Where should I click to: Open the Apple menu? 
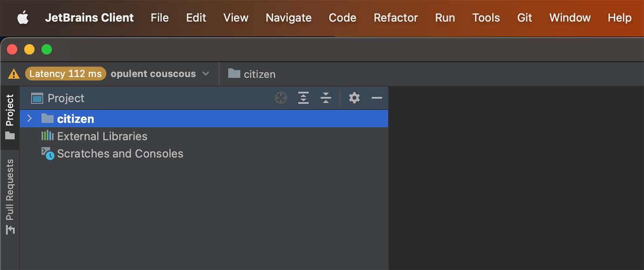[23, 18]
